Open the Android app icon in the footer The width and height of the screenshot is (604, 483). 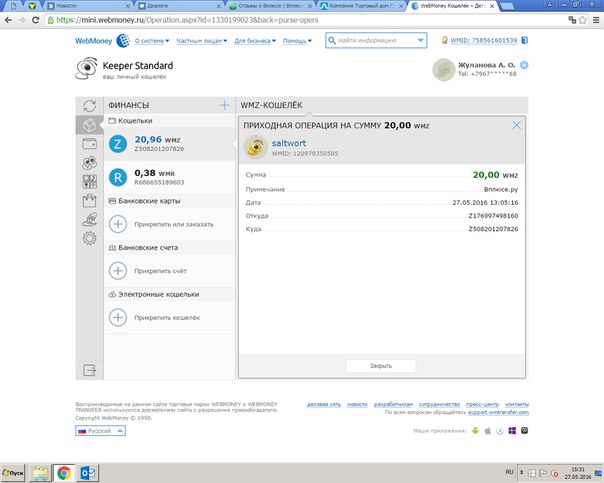tap(475, 431)
